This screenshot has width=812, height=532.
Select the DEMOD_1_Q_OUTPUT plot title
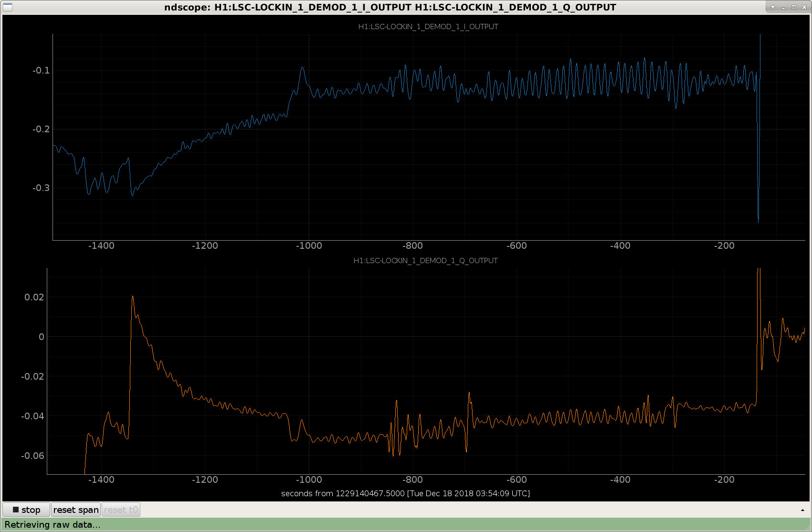(x=425, y=261)
